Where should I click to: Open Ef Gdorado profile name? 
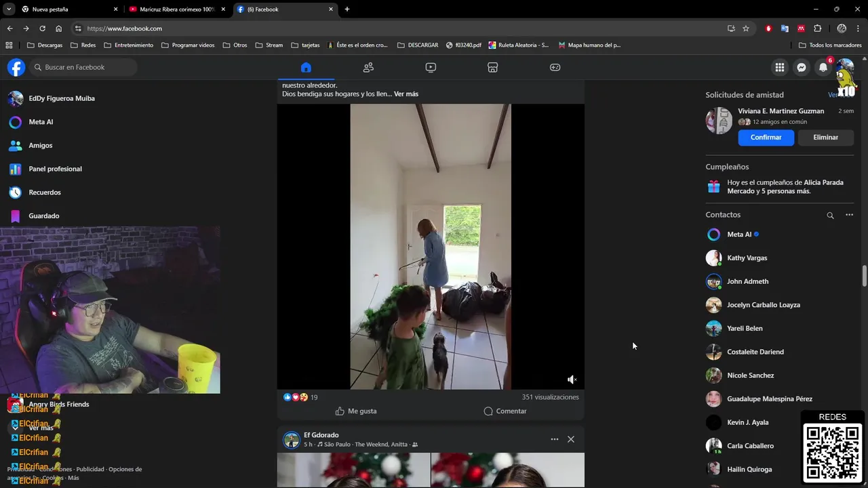click(x=321, y=435)
